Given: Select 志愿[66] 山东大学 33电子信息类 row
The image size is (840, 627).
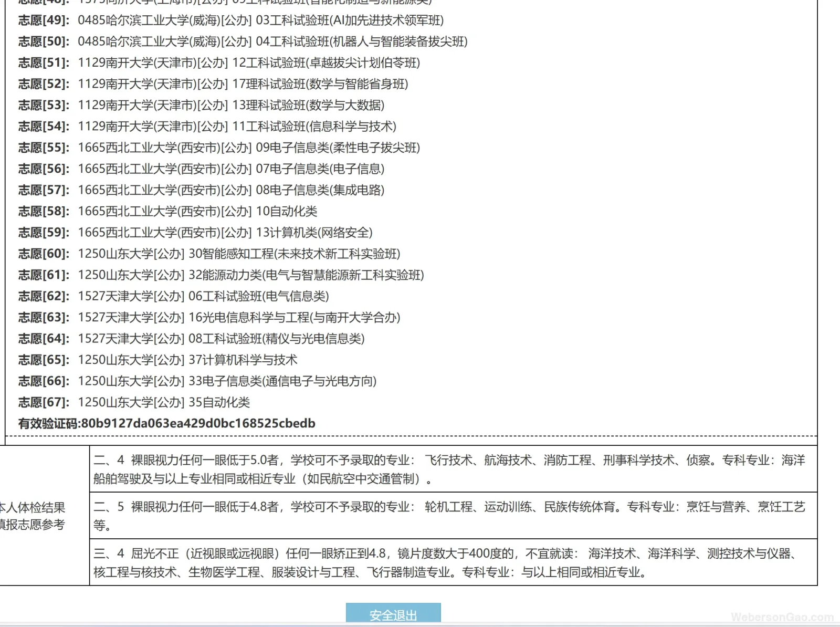Looking at the screenshot, I should [197, 381].
